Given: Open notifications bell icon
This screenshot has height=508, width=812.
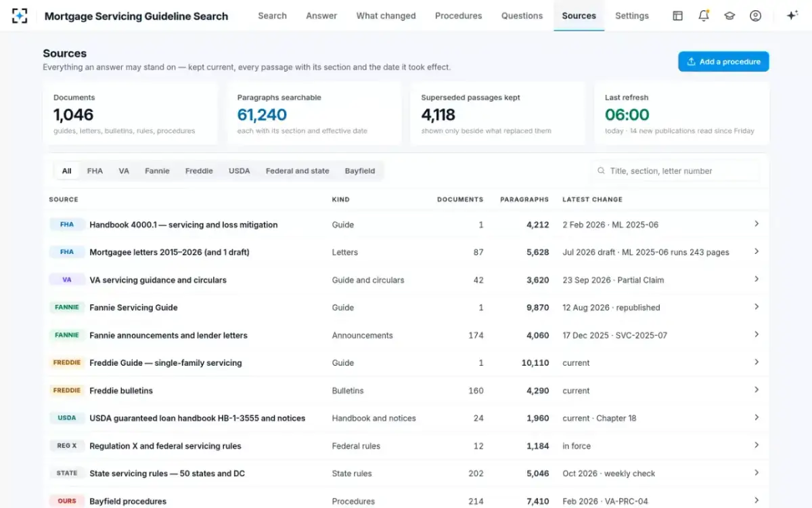Looking at the screenshot, I should pos(704,16).
